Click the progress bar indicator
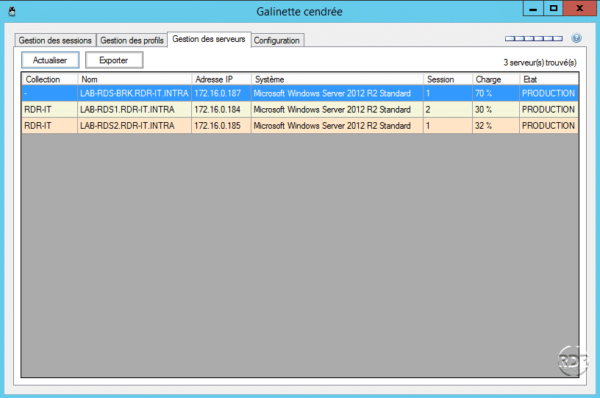Viewport: 600px width, 398px height. click(x=534, y=38)
